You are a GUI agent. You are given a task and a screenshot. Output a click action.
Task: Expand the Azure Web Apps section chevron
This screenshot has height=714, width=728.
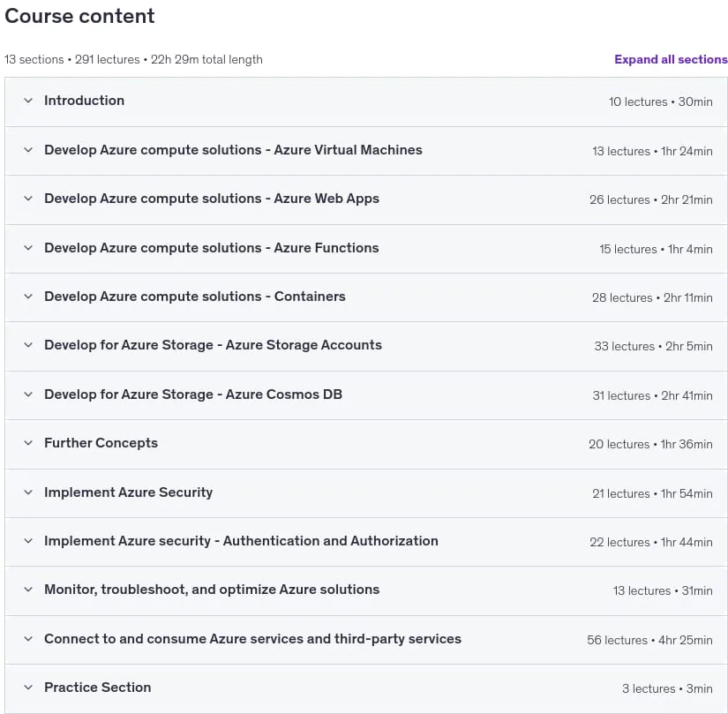(28, 199)
